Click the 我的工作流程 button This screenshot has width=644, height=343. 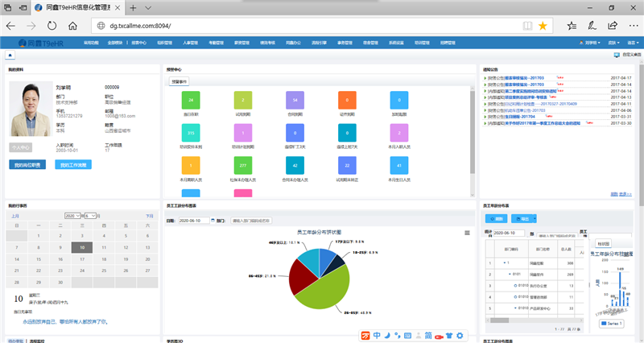click(x=73, y=164)
